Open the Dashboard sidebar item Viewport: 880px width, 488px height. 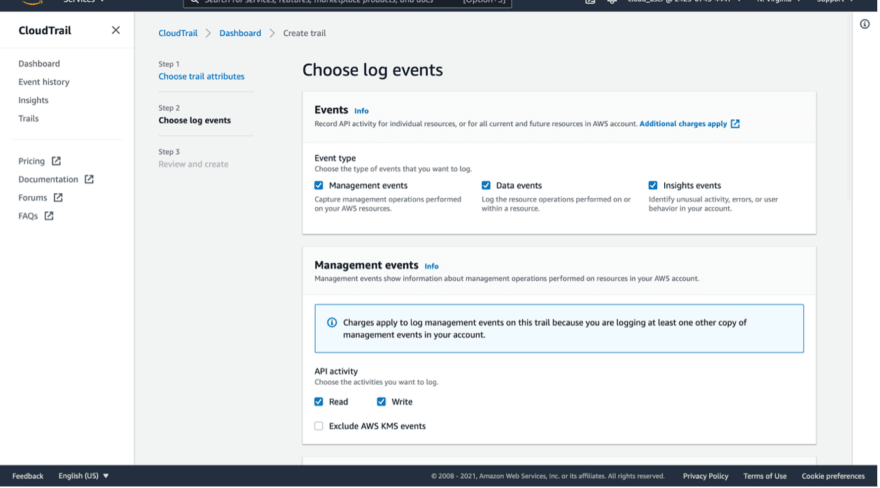(39, 64)
